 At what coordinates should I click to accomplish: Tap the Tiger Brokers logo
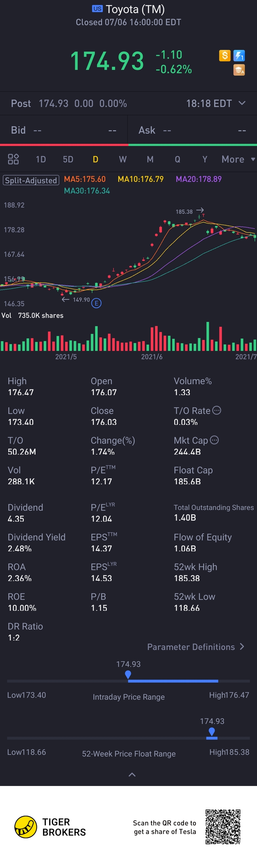tap(26, 827)
